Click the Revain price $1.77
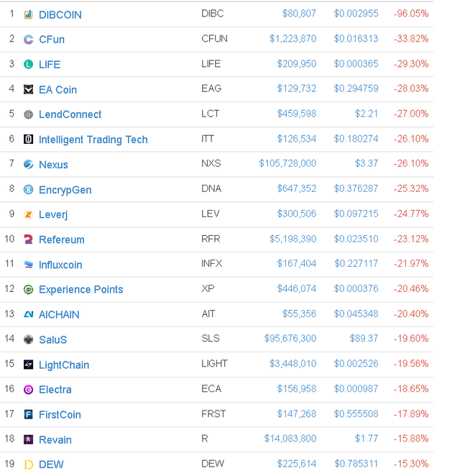 point(366,439)
